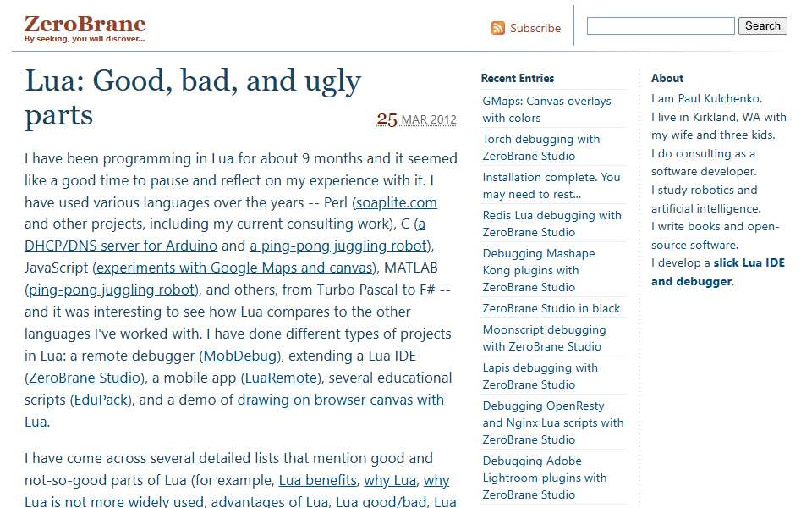Click the RSS feed icon
812x508 pixels.
497,28
